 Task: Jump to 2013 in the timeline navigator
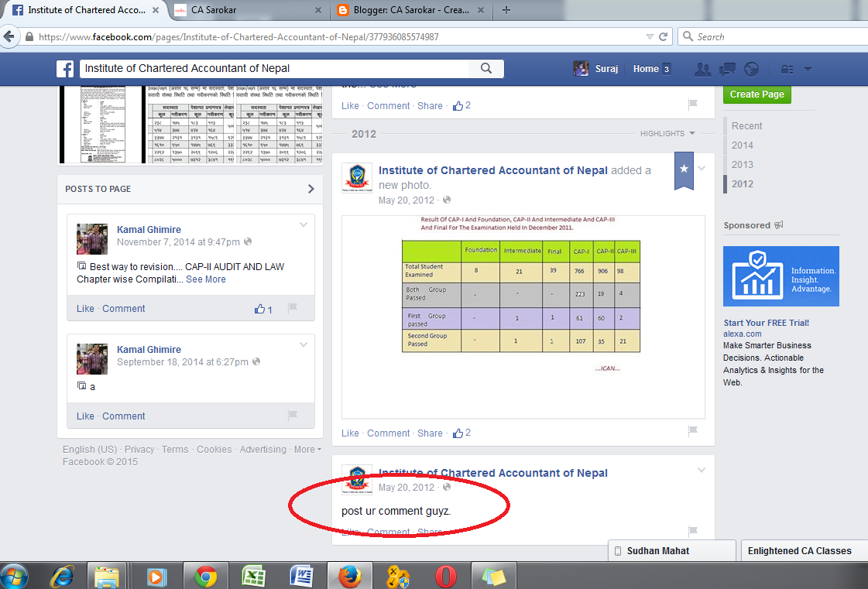(x=743, y=164)
